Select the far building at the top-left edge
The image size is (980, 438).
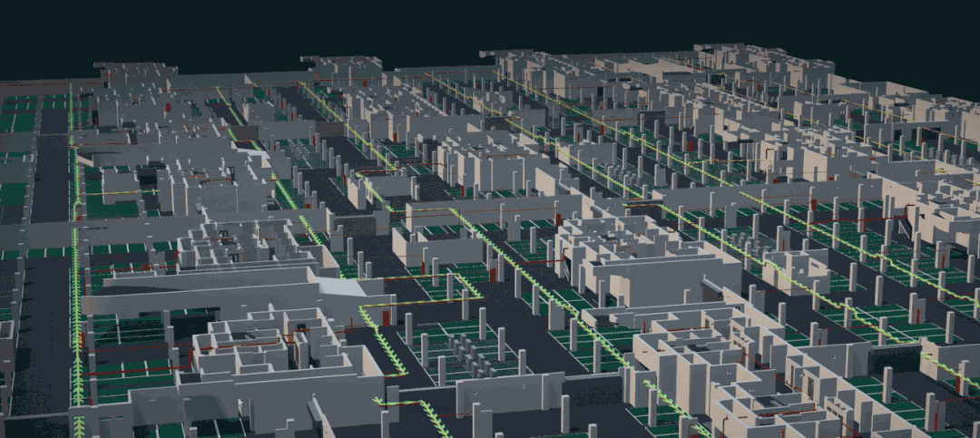tap(136, 73)
